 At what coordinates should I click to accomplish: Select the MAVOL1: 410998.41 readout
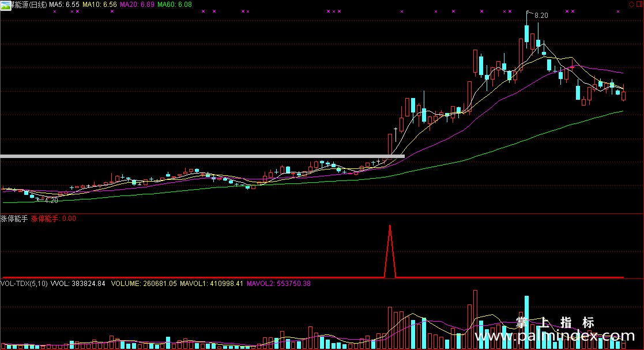tap(212, 284)
